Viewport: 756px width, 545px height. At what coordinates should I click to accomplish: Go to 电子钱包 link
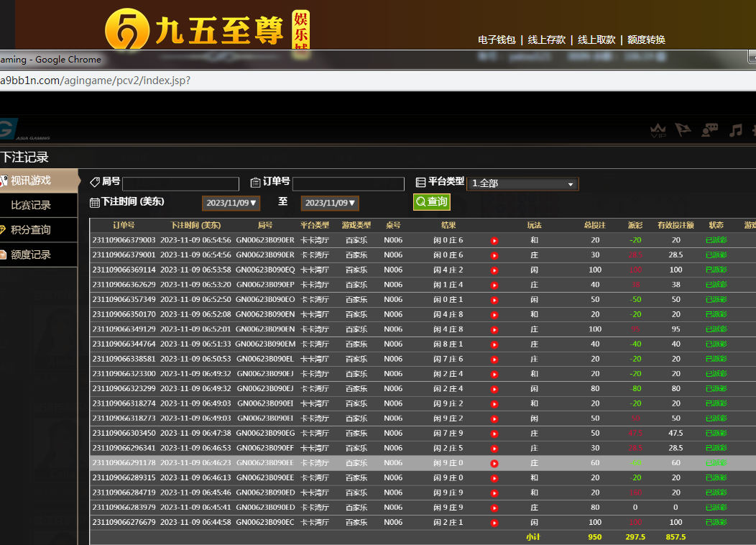tap(497, 40)
